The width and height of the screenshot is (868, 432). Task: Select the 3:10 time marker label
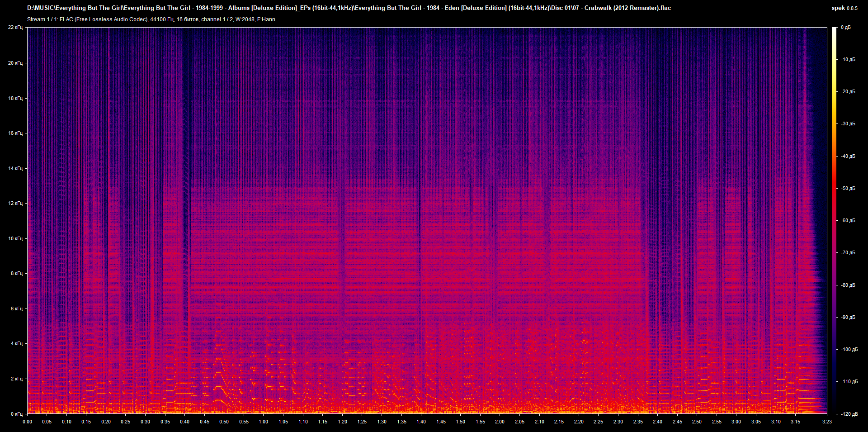click(776, 422)
